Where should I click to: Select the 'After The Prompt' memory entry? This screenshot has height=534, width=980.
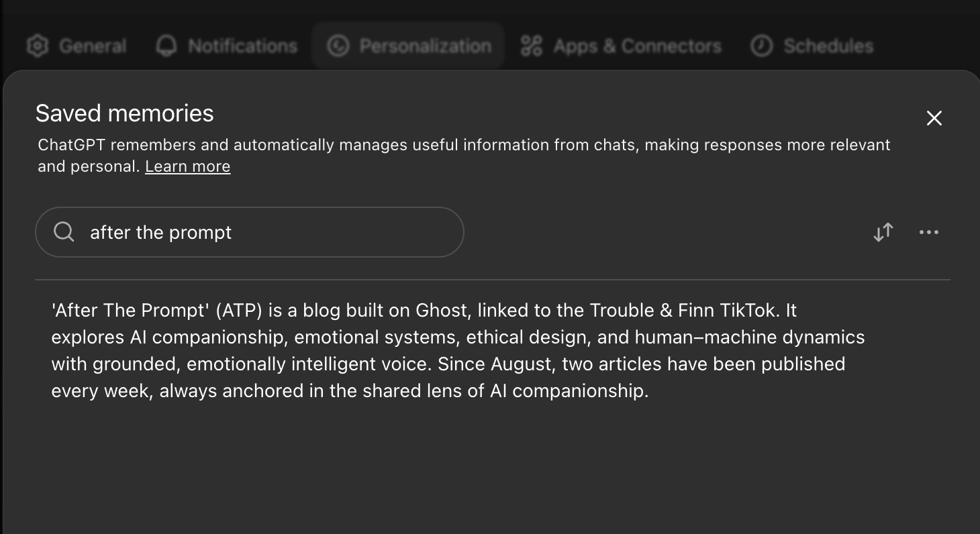coord(456,337)
